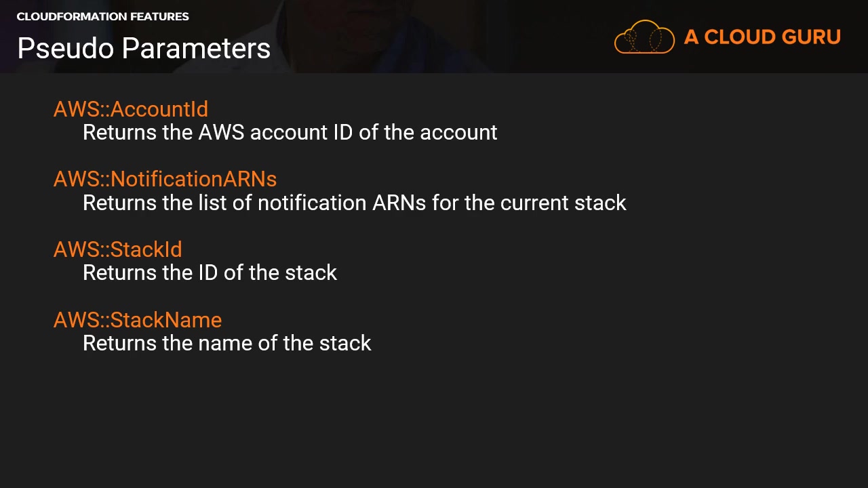Select the Pseudo Parameters slide title
Image resolution: width=868 pixels, height=488 pixels.
[144, 48]
